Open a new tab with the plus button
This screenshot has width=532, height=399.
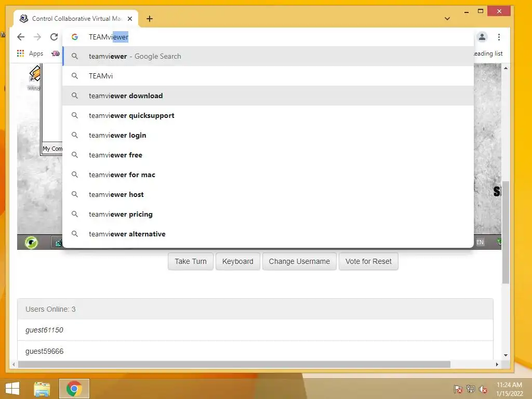[x=150, y=19]
